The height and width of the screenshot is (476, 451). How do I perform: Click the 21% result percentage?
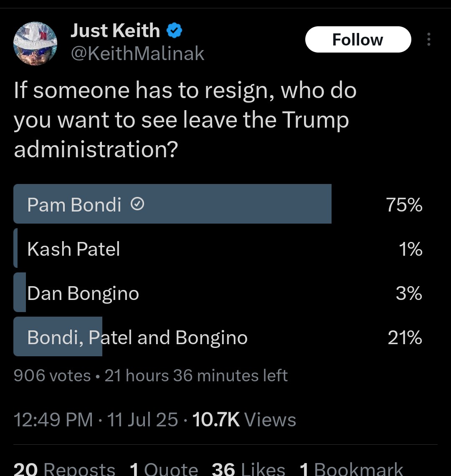[x=405, y=337]
